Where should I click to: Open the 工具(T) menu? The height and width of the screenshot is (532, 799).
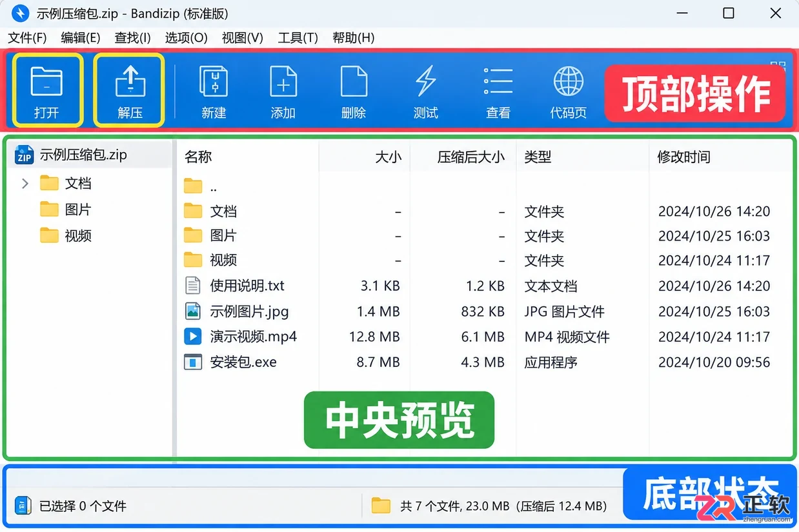298,38
